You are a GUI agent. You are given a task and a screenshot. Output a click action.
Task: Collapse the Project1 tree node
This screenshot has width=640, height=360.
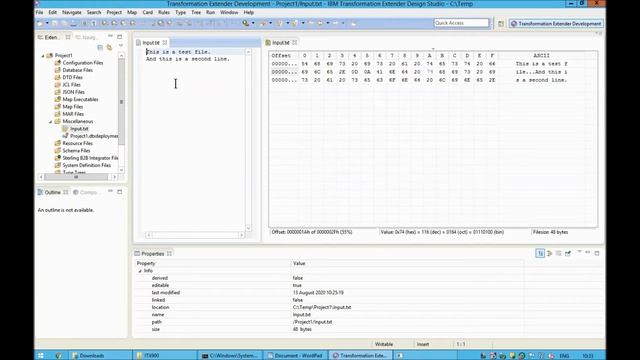[43, 56]
